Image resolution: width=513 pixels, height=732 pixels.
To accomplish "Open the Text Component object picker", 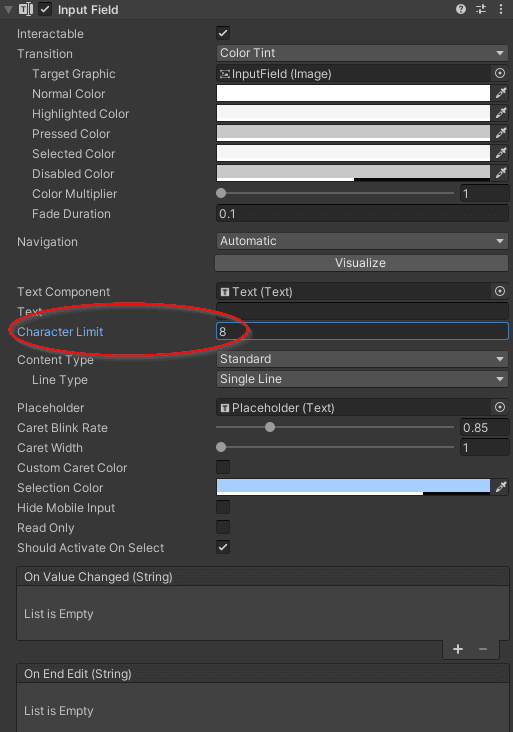I will (x=499, y=291).
